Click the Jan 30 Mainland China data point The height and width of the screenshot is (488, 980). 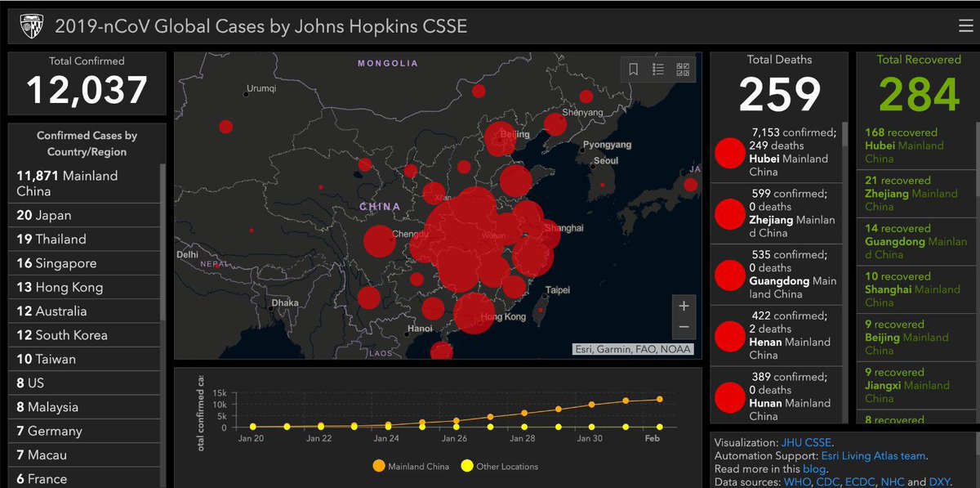(593, 405)
